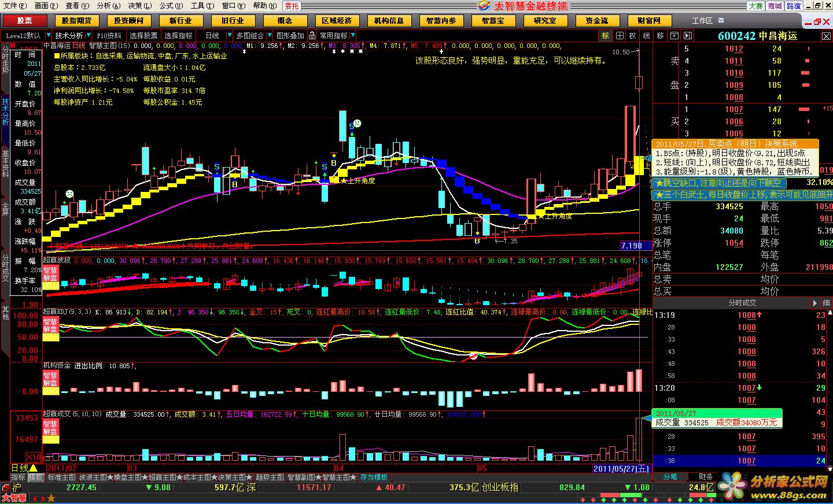Click 存为模板 to save template
This screenshot has height=504, width=833.
tap(374, 477)
